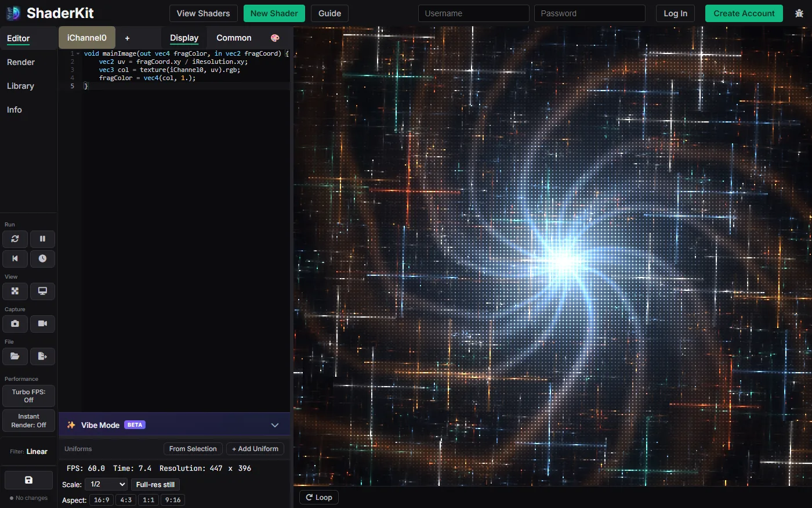Screen dimensions: 812x508
Task: Open the Guide page
Action: 329,13
